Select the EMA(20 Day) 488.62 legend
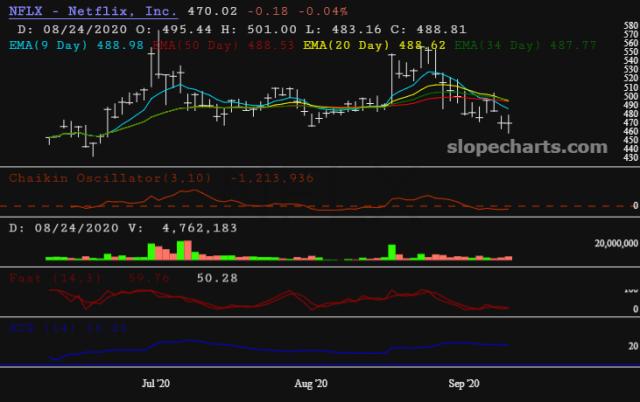The width and height of the screenshot is (640, 402). (374, 45)
